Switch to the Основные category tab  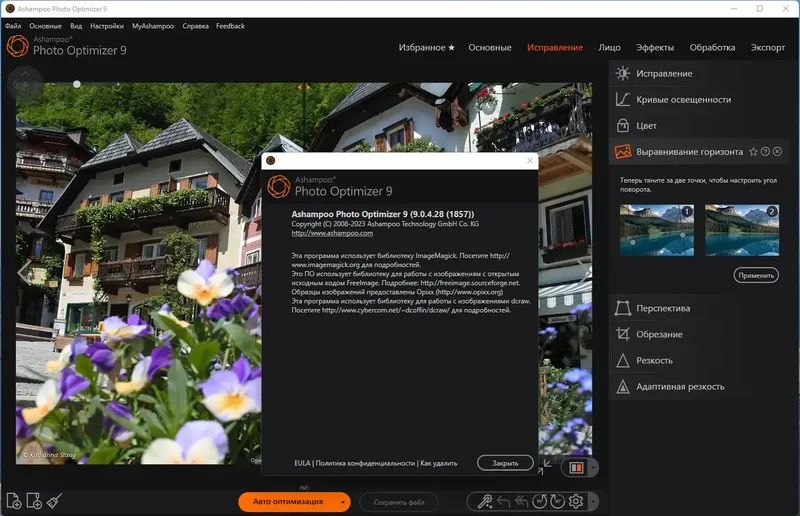(x=490, y=47)
